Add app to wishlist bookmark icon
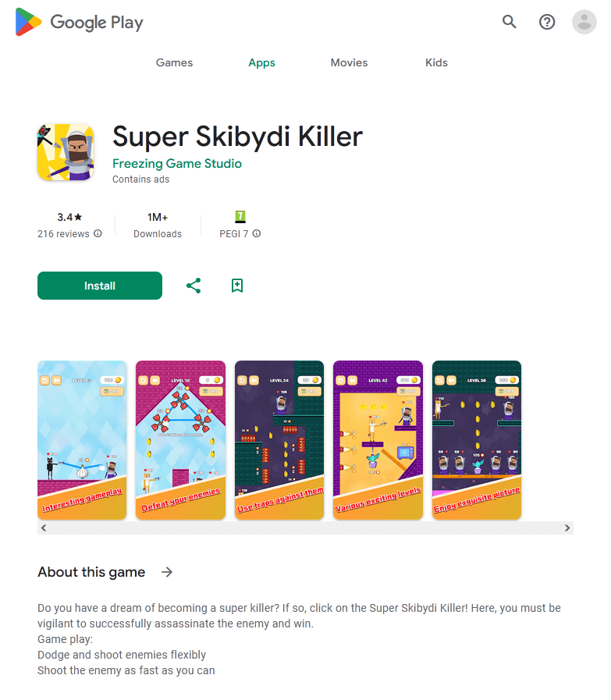 pos(237,286)
